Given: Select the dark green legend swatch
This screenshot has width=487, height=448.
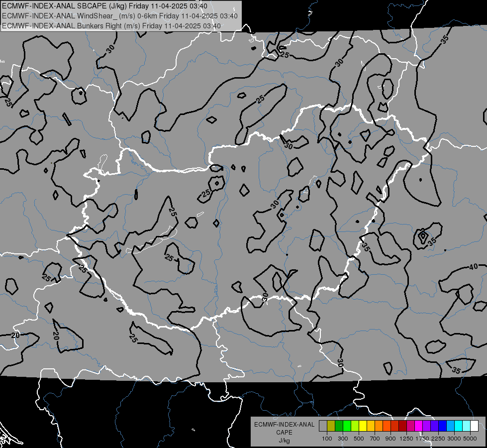Looking at the screenshot, I should 339,426.
